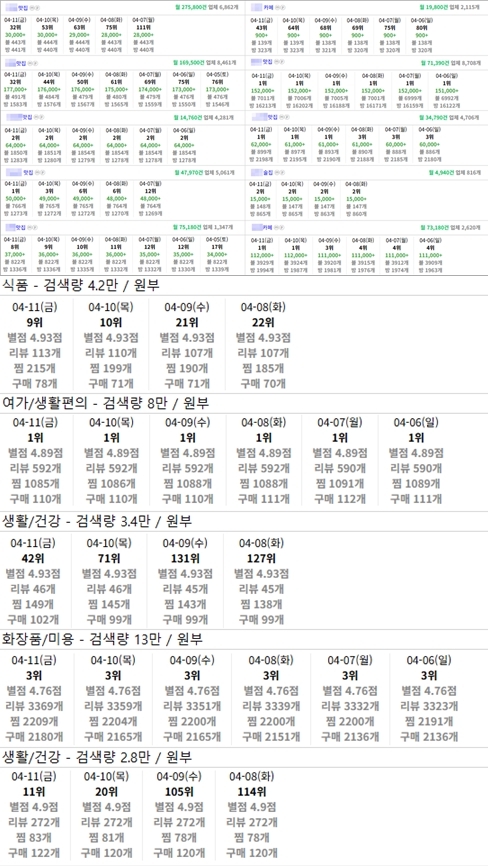Click first round icon beside 14,760건 맛집 keyword
The image size is (488, 866).
pyautogui.click(x=36, y=117)
